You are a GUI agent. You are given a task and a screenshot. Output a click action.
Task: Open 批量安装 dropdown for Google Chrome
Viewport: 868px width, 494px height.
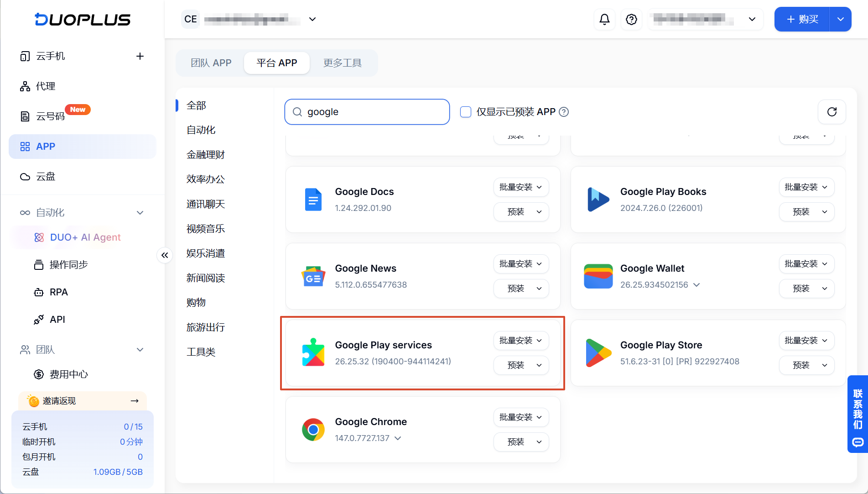pyautogui.click(x=521, y=417)
